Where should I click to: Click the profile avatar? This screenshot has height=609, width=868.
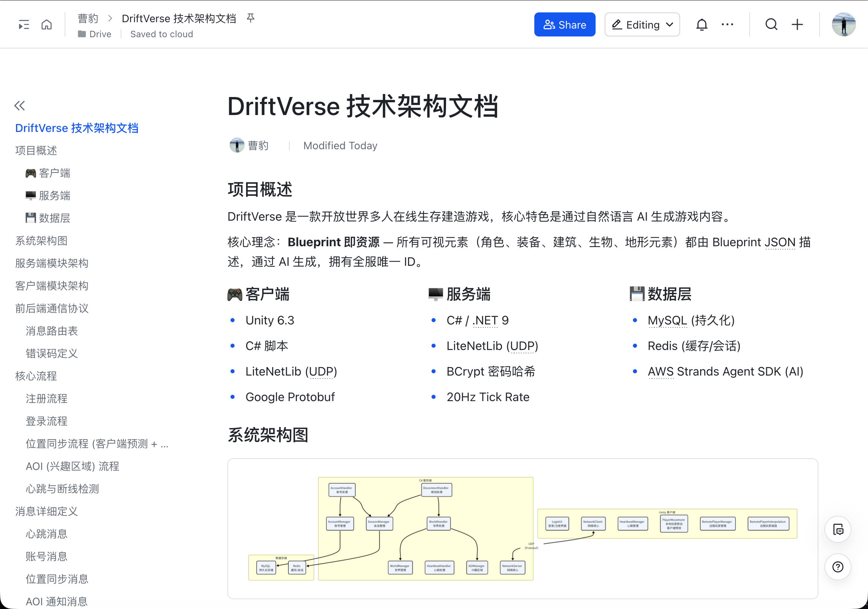pos(844,24)
